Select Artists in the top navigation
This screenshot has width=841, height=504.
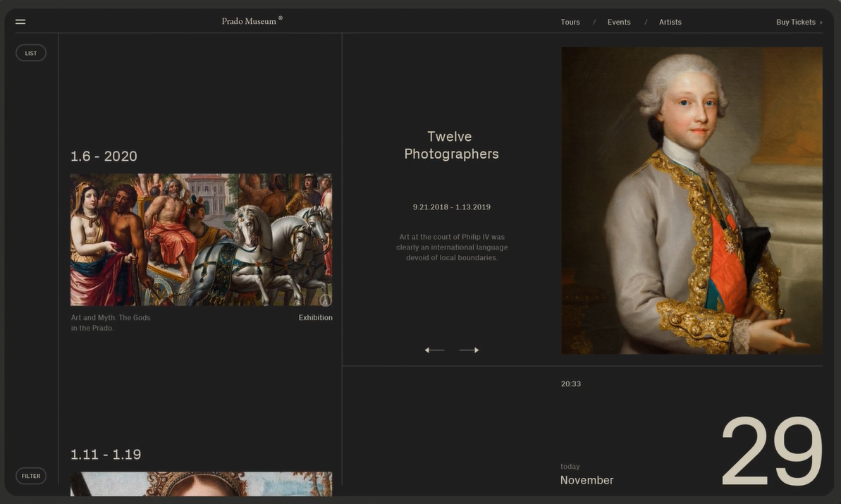point(670,22)
